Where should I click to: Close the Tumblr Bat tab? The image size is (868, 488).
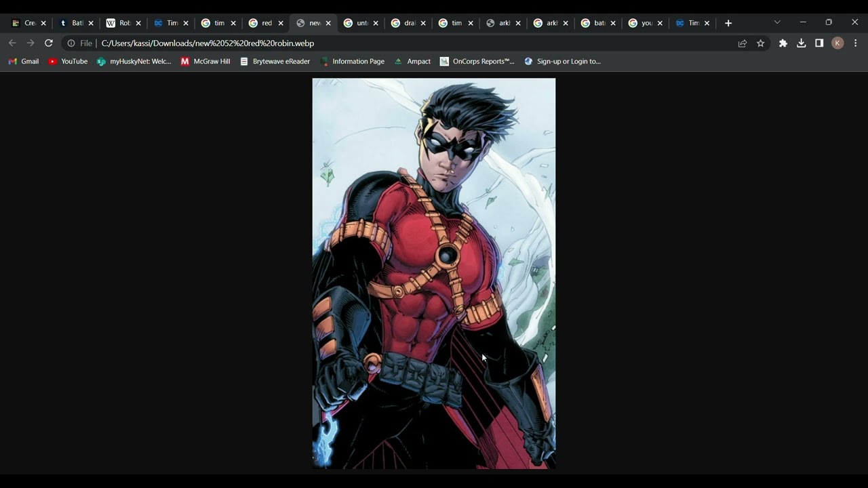coord(91,23)
